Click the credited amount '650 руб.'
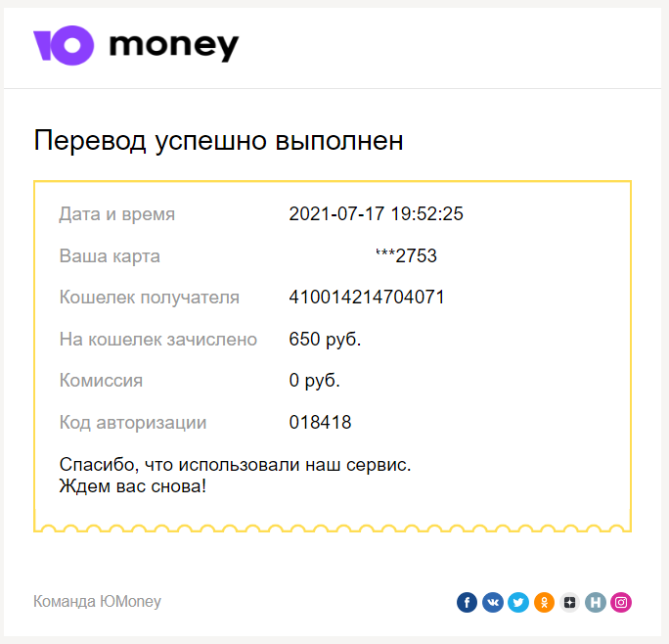This screenshot has height=644, width=669. click(325, 339)
